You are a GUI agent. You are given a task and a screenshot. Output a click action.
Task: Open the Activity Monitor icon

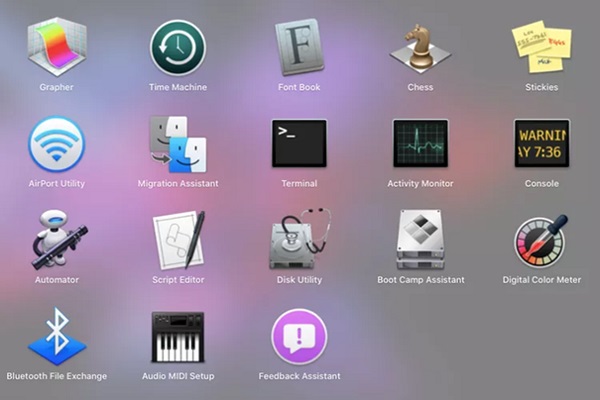pyautogui.click(x=420, y=143)
